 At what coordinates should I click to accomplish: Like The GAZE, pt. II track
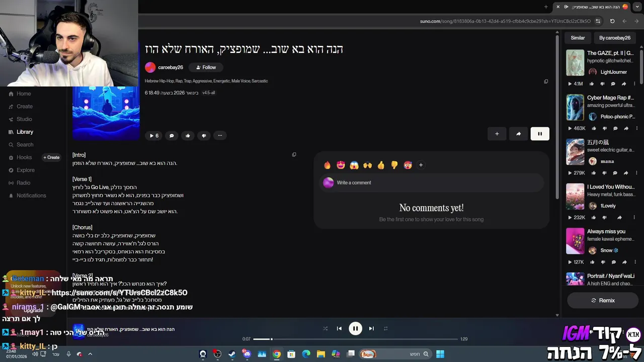point(591,84)
